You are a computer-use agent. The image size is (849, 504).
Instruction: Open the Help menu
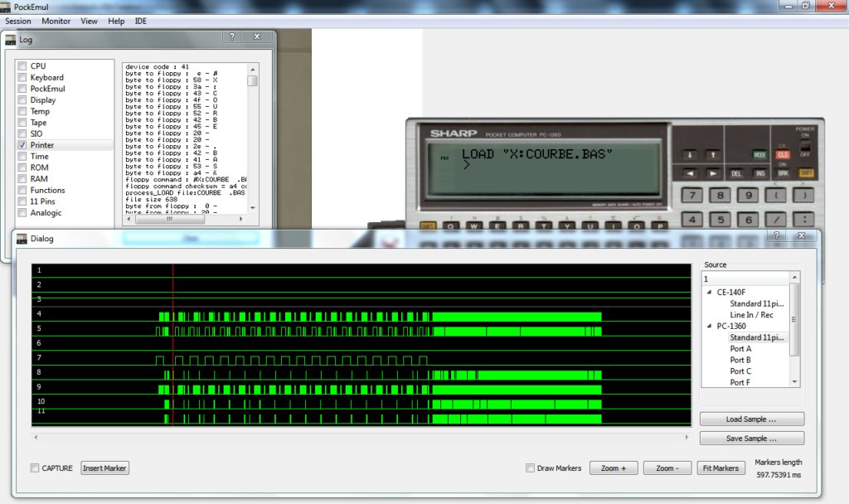tap(116, 21)
